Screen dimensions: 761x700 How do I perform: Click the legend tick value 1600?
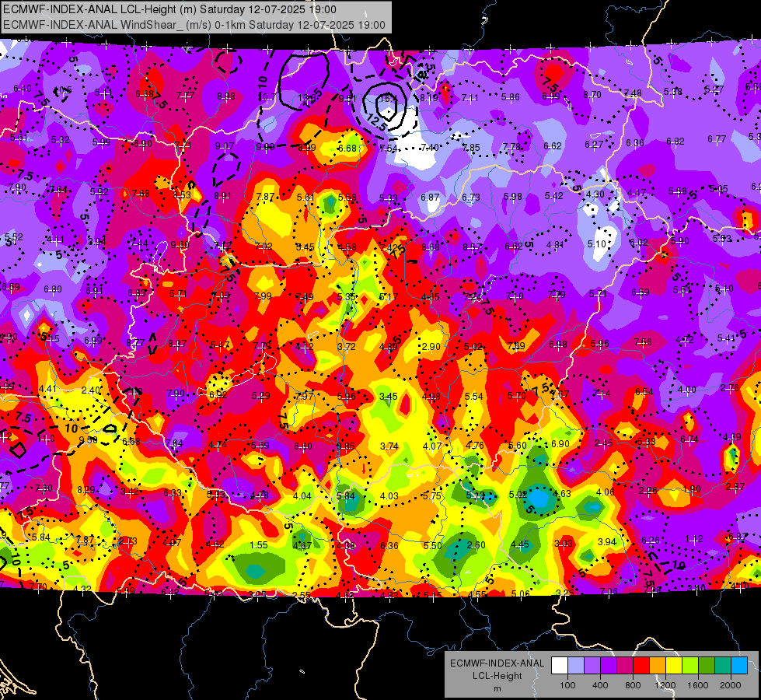(x=698, y=685)
